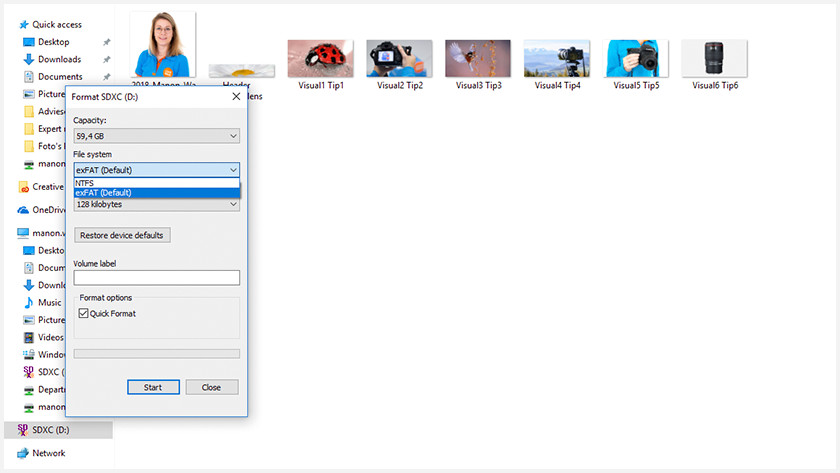The width and height of the screenshot is (840, 473).
Task: Select the Visual5 Tip5 photographer thumbnail
Action: point(635,58)
